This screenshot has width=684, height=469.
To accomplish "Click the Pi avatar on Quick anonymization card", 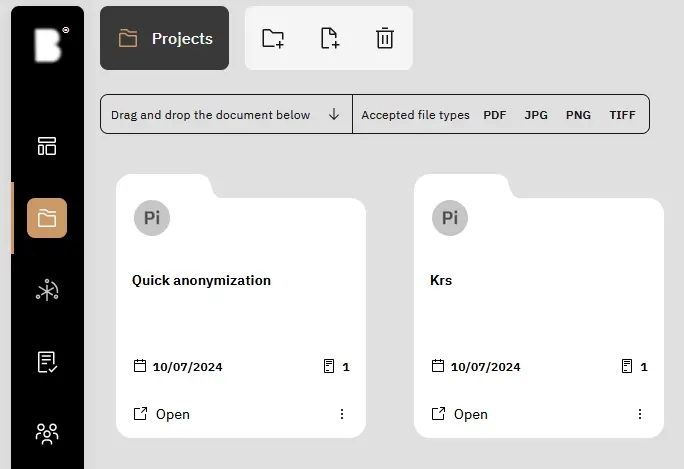I will point(152,217).
